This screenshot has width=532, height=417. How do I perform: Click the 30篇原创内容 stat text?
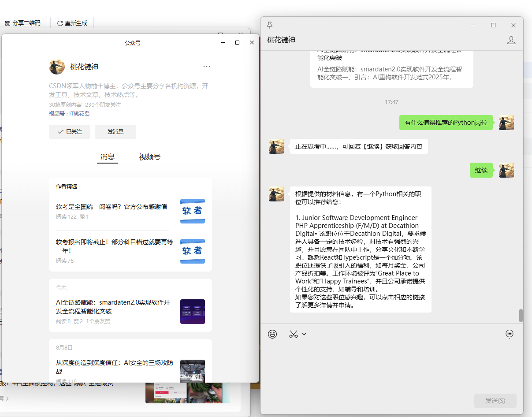tap(65, 105)
